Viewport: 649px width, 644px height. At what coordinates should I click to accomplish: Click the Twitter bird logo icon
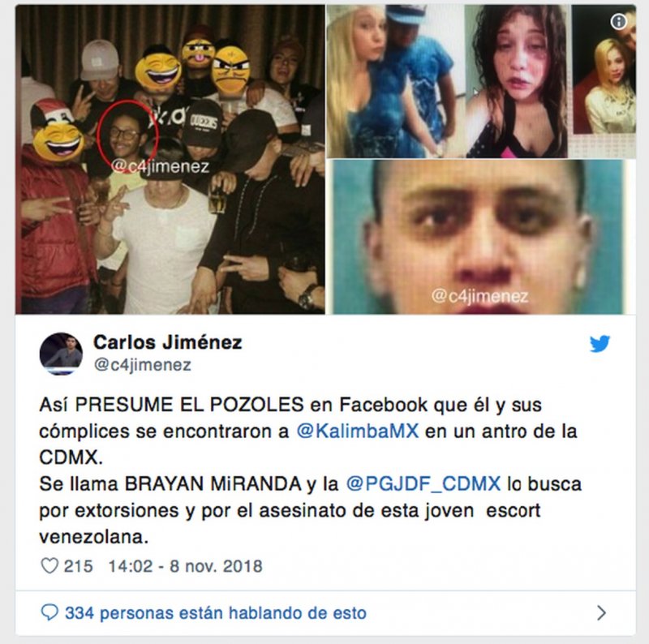600,344
